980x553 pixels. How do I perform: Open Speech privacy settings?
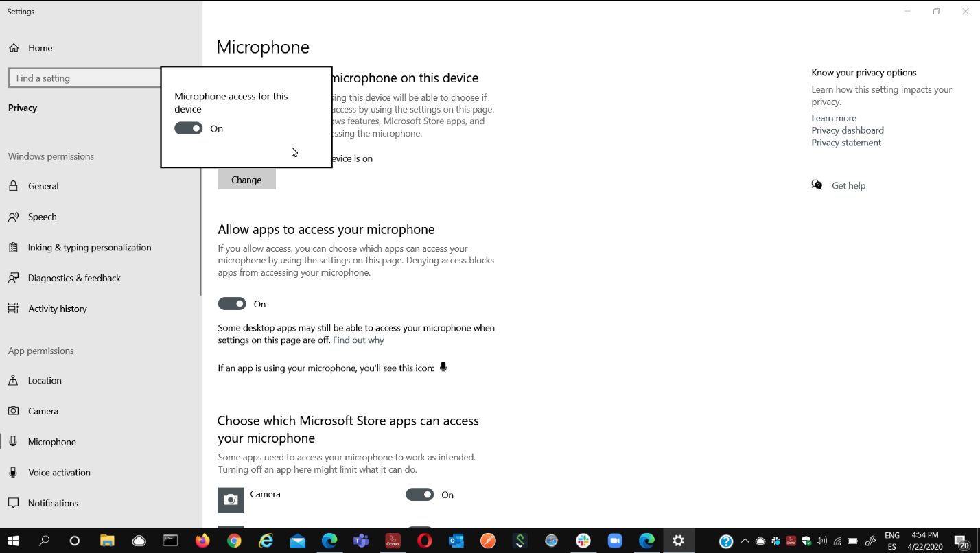coord(42,217)
